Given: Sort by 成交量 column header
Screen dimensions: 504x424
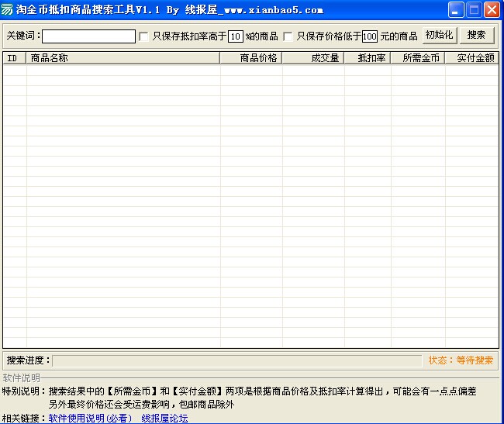Looking at the screenshot, I should pyautogui.click(x=313, y=58).
